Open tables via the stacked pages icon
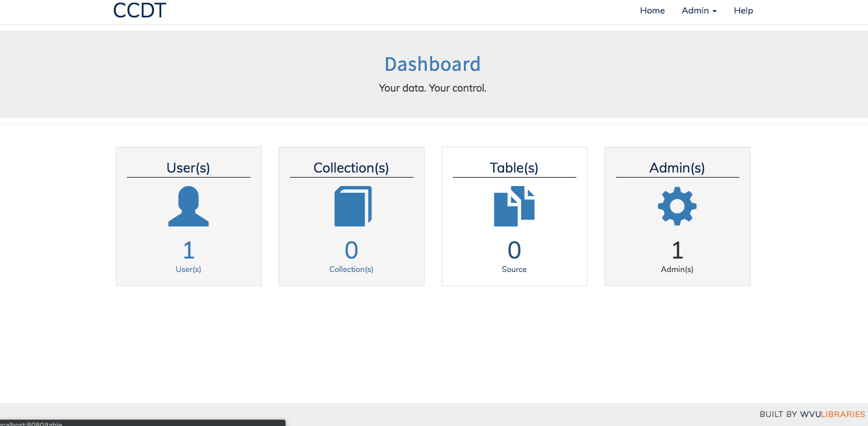The height and width of the screenshot is (426, 868). pos(514,206)
